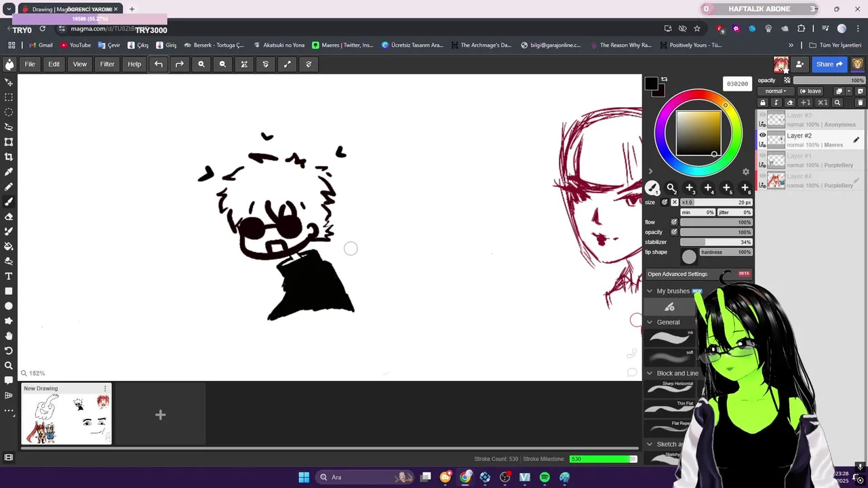
Task: Toggle pressure sensitivity for flow
Action: point(674,222)
